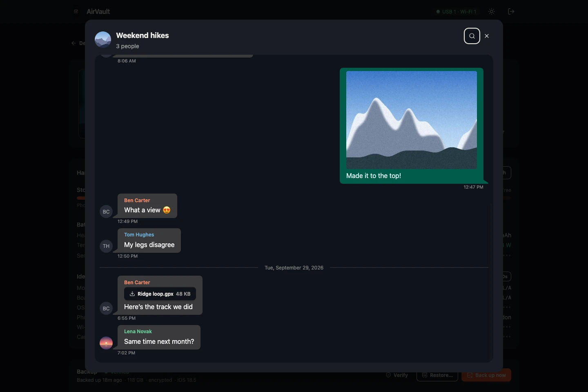The image size is (588, 392).
Task: Download the Ridge loop.gpx attachment
Action: tap(160, 294)
